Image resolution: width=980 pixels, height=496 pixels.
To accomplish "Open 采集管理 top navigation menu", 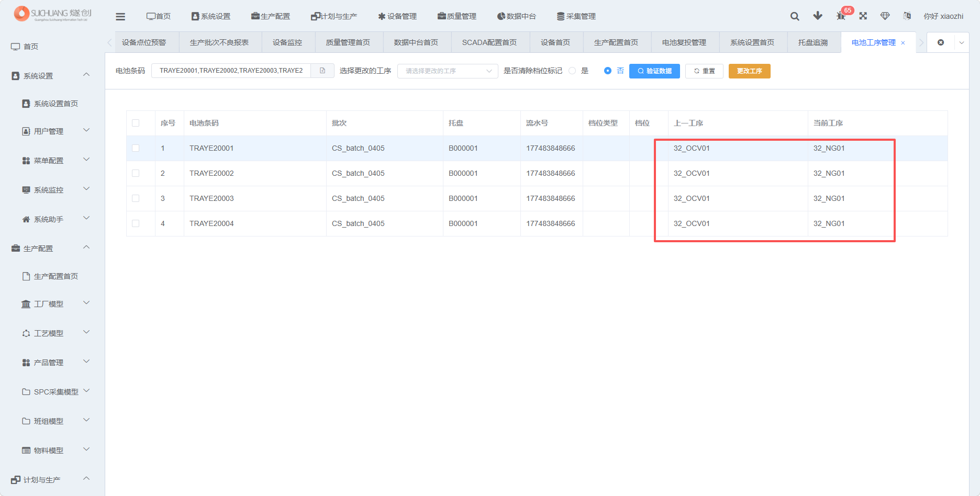I will (x=576, y=16).
